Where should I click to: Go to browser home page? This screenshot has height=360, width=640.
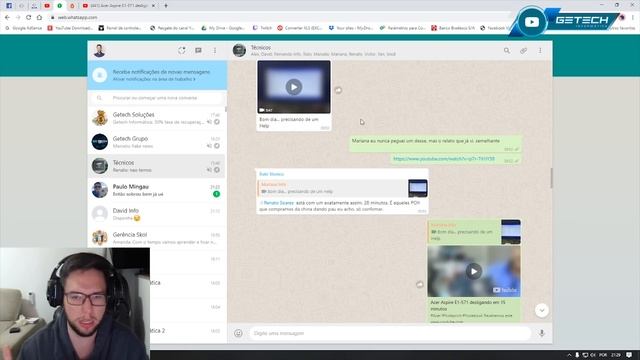click(39, 18)
